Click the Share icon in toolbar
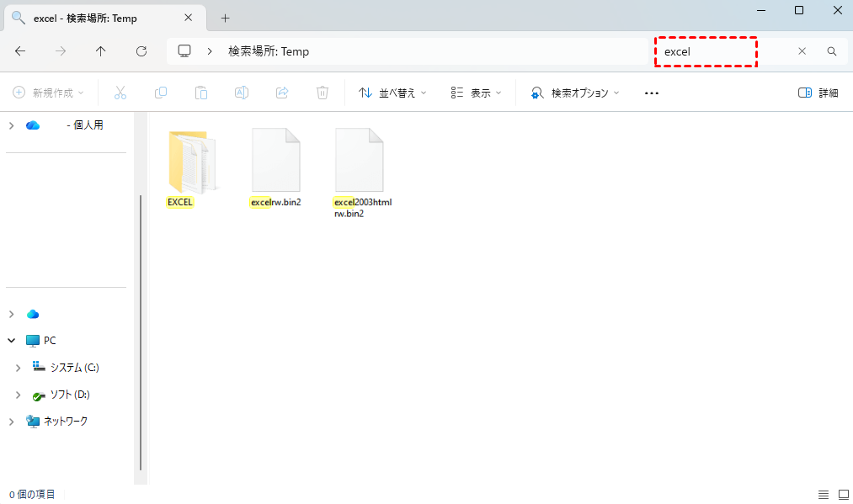The height and width of the screenshot is (504, 853). tap(282, 93)
